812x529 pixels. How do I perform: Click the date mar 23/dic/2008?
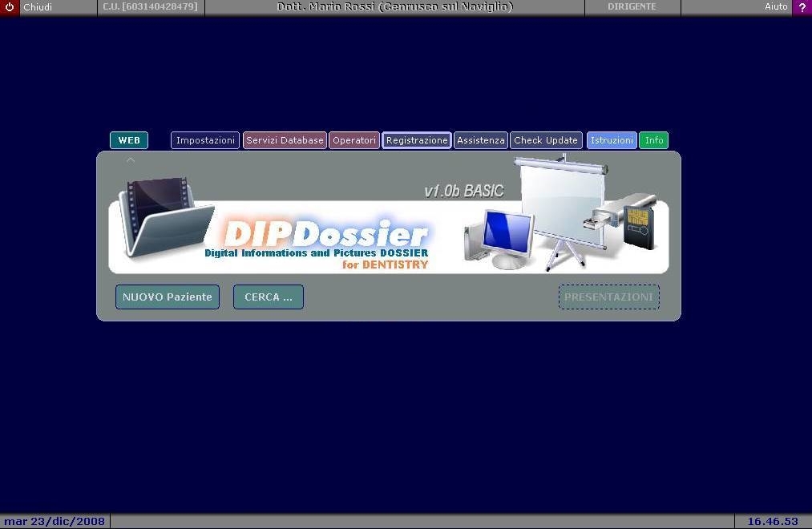pos(55,521)
